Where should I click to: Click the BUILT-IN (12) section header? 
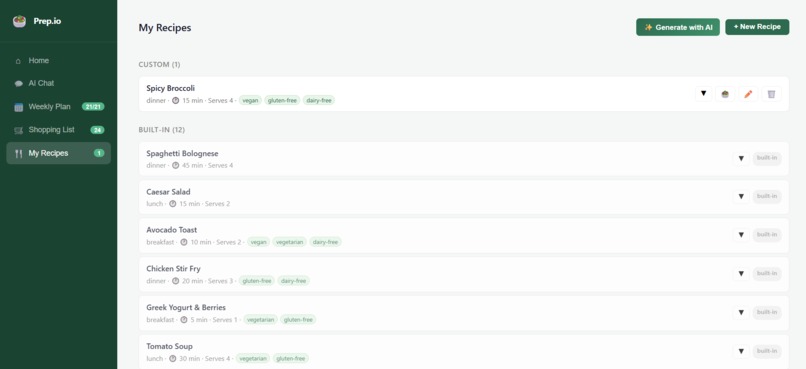[x=161, y=130]
